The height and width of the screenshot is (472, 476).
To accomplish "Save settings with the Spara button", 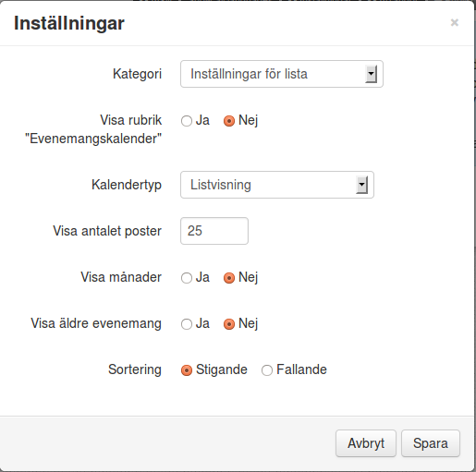I will (x=431, y=443).
